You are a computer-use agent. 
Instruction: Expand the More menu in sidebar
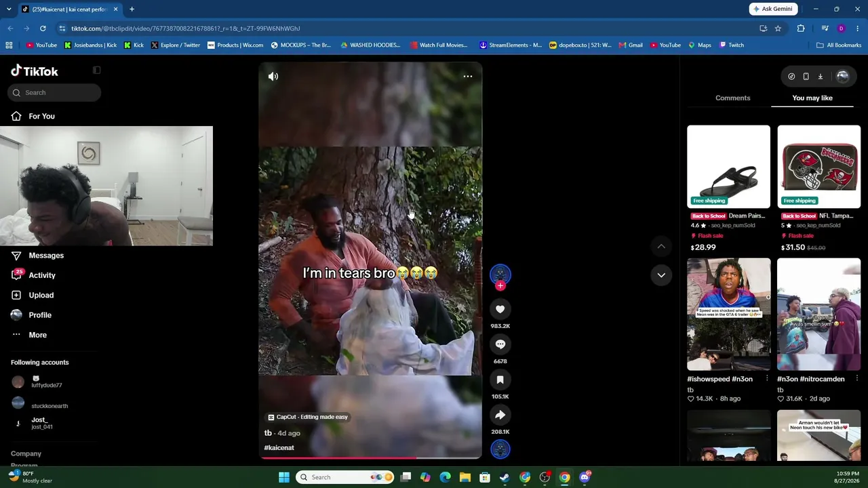(37, 335)
